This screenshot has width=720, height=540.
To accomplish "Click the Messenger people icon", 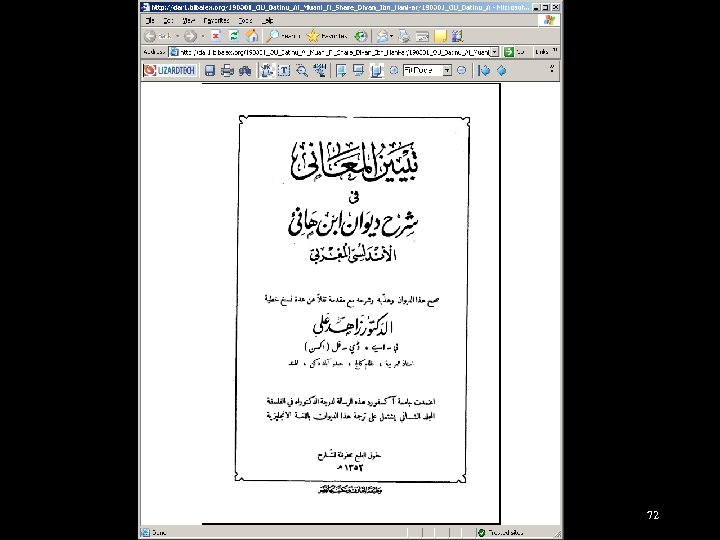I will tap(457, 36).
